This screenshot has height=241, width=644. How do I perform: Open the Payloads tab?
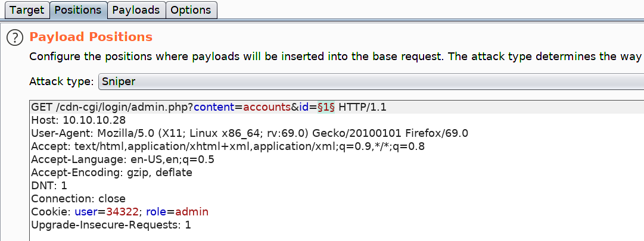[x=136, y=10]
